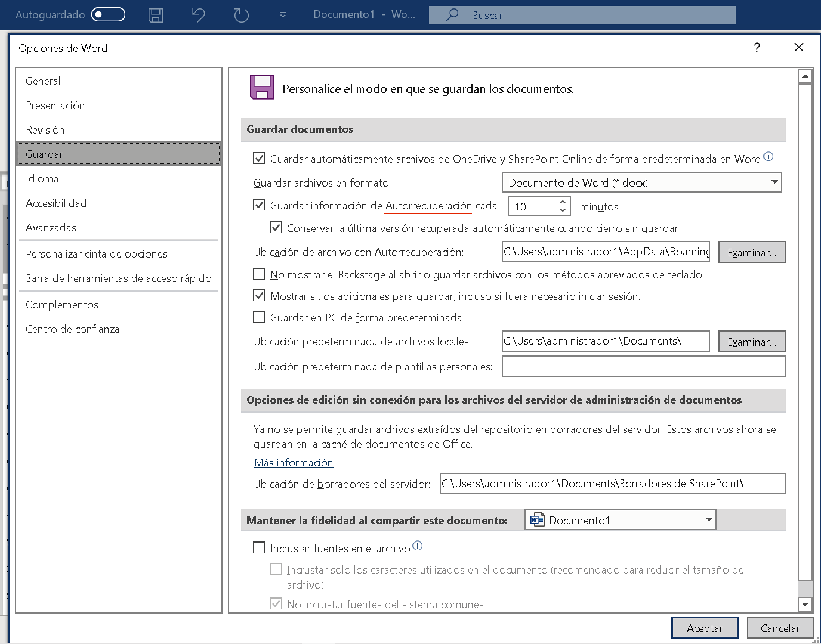Click the Autorrecuperación minutes field
The image size is (821, 644).
pos(533,206)
